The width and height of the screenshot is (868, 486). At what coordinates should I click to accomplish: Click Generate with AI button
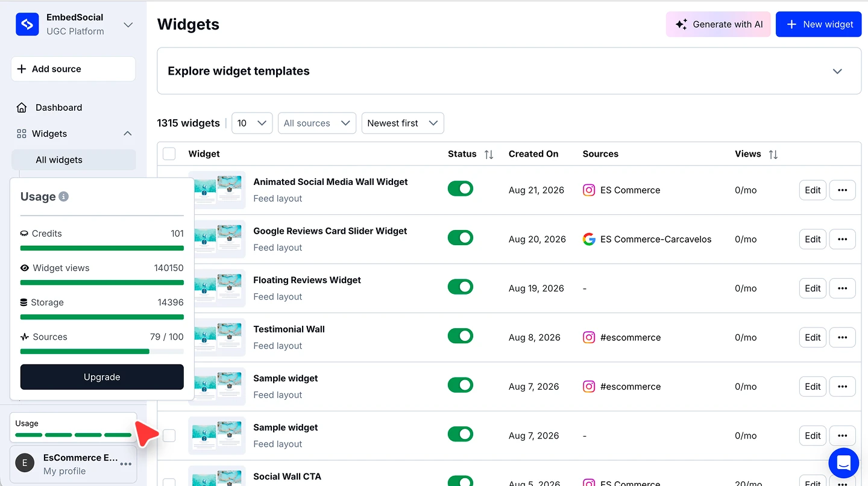click(718, 24)
